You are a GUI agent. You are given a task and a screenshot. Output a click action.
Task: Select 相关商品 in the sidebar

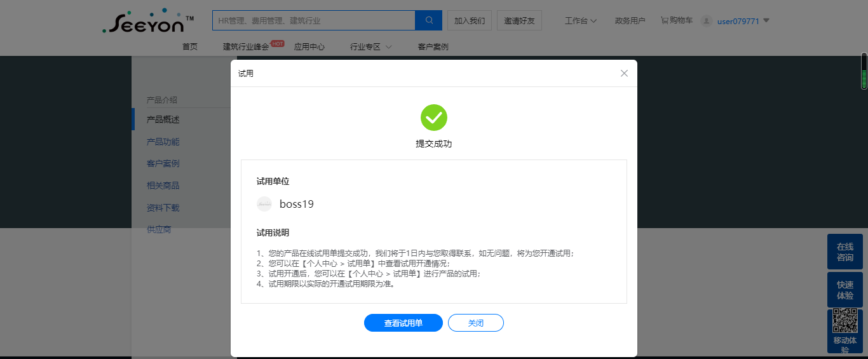click(x=163, y=186)
